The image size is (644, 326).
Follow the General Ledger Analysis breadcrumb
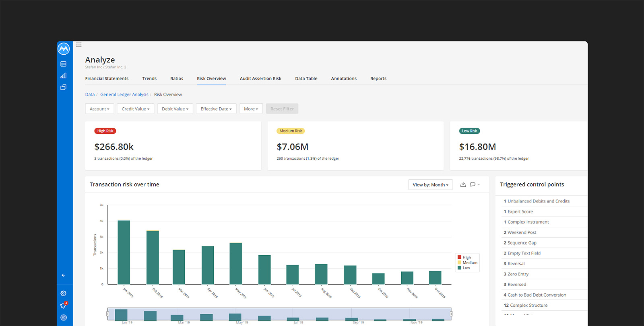pos(124,95)
